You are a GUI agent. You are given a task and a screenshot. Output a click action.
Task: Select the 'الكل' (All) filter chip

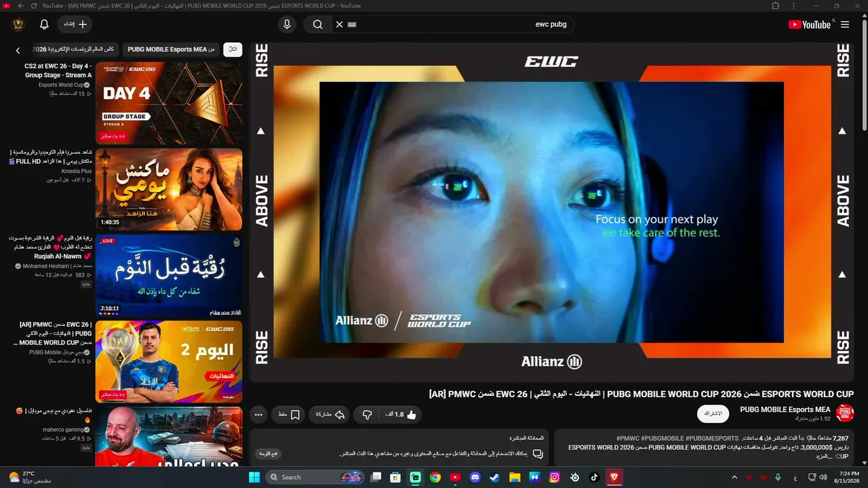click(233, 49)
